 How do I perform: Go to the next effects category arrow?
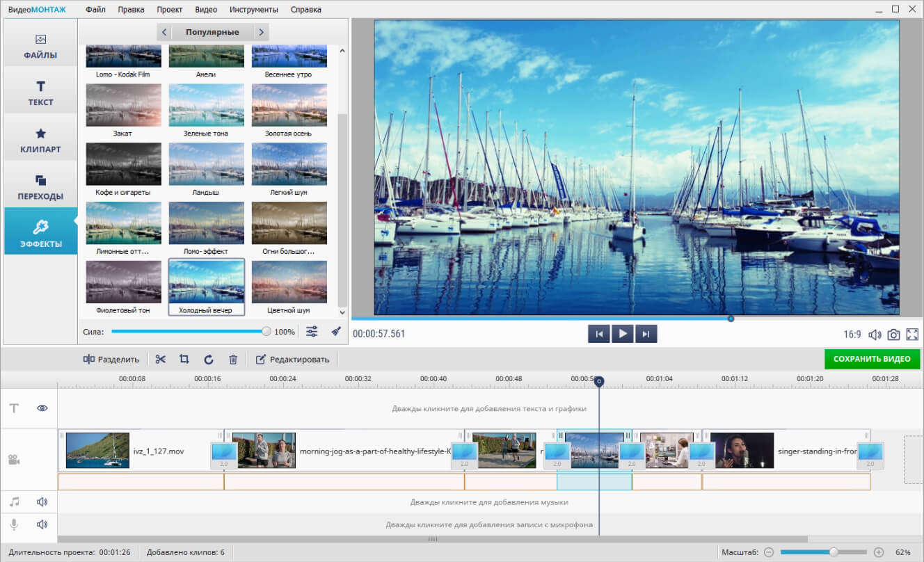tap(260, 32)
